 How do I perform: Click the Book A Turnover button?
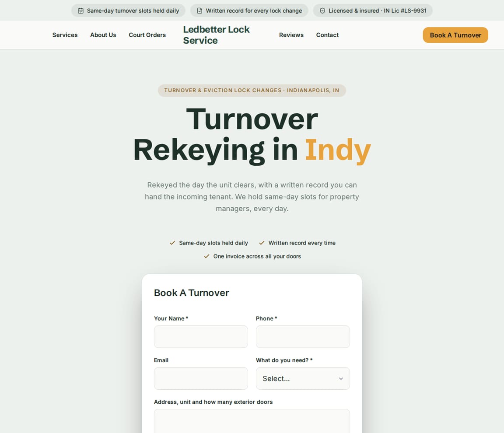tap(455, 35)
